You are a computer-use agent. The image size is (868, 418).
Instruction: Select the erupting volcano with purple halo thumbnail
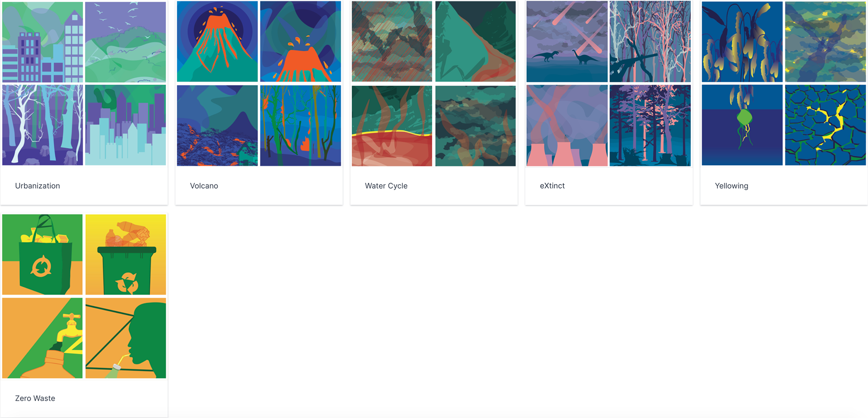(217, 41)
